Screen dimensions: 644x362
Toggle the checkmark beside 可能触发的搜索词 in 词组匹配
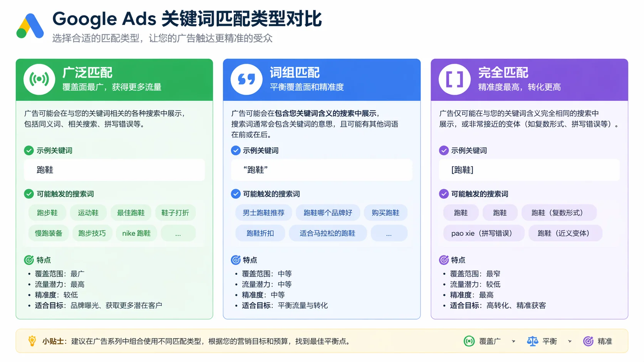pos(235,194)
